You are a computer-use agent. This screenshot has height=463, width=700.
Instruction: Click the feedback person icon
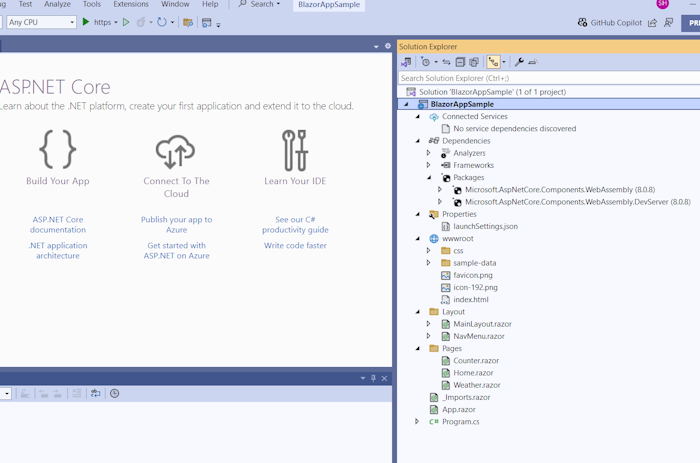668,22
